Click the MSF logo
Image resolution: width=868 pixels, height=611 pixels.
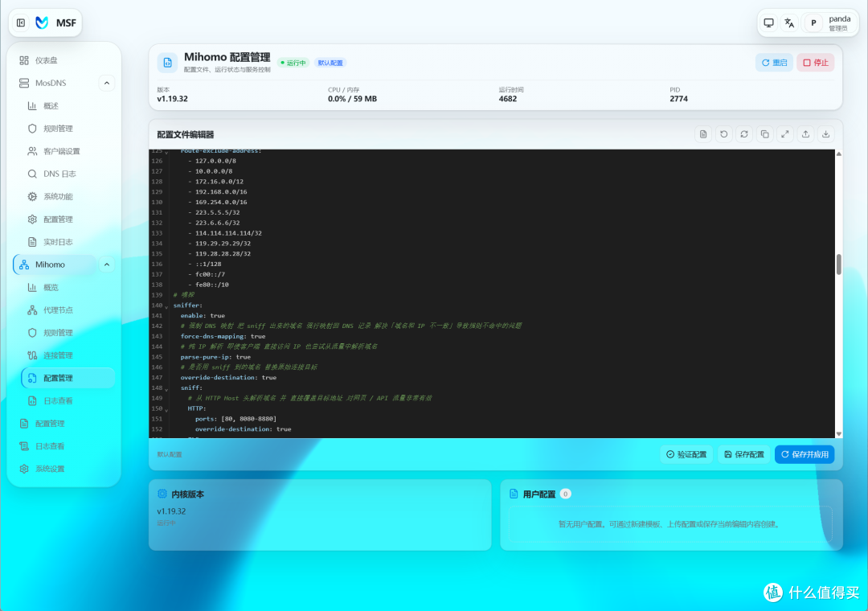pos(42,23)
